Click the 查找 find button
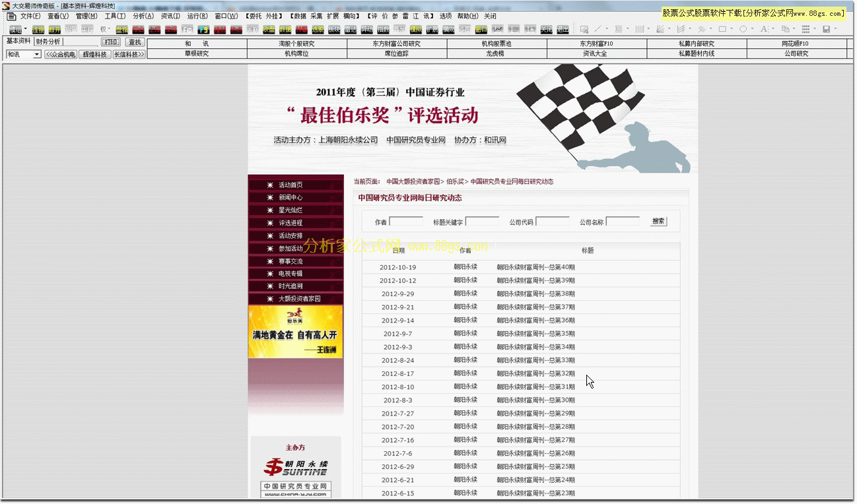The image size is (857, 504). coord(135,42)
